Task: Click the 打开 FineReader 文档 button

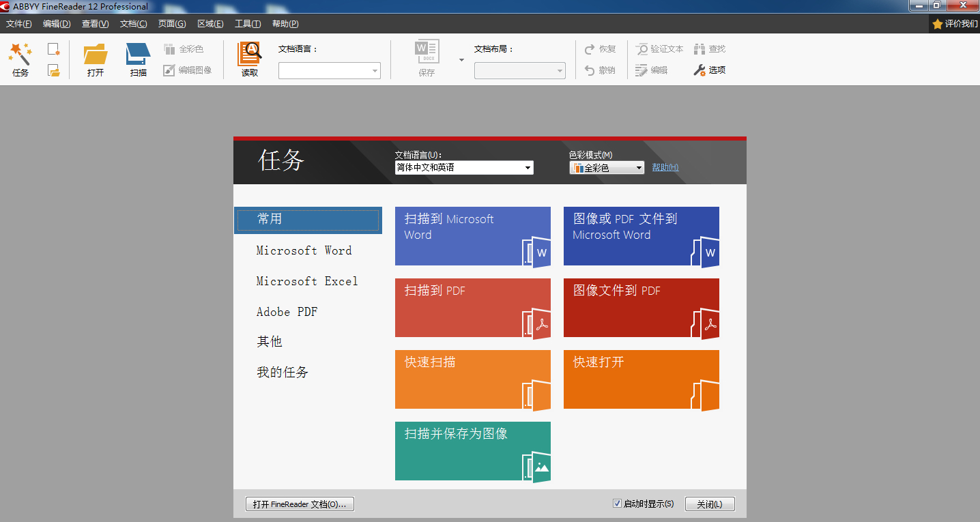Action: 300,504
